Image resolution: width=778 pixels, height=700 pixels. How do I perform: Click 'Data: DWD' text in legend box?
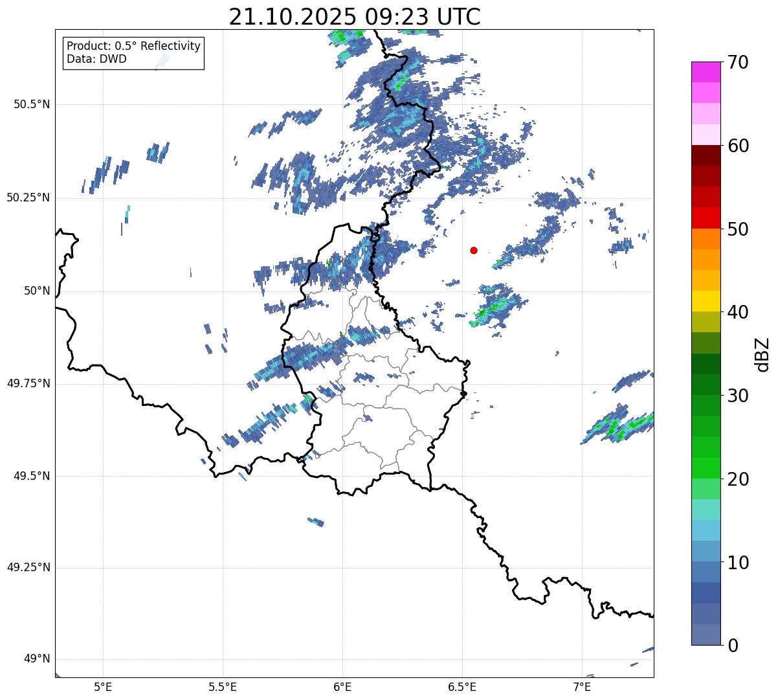(x=97, y=59)
